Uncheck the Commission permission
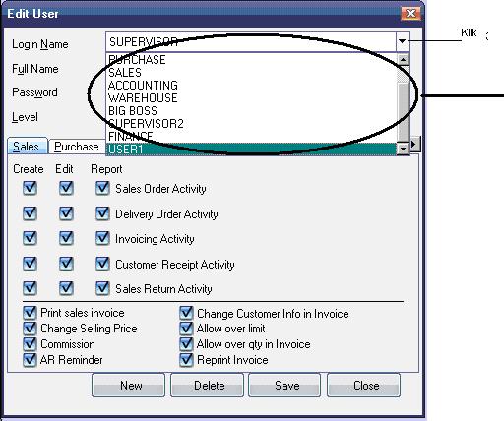 pyautogui.click(x=30, y=344)
